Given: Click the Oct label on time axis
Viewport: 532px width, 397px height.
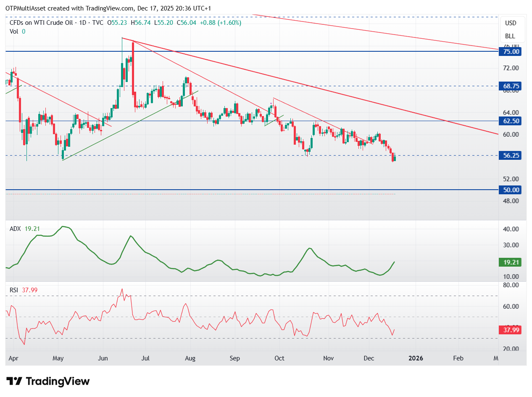Looking at the screenshot, I should click(x=279, y=358).
